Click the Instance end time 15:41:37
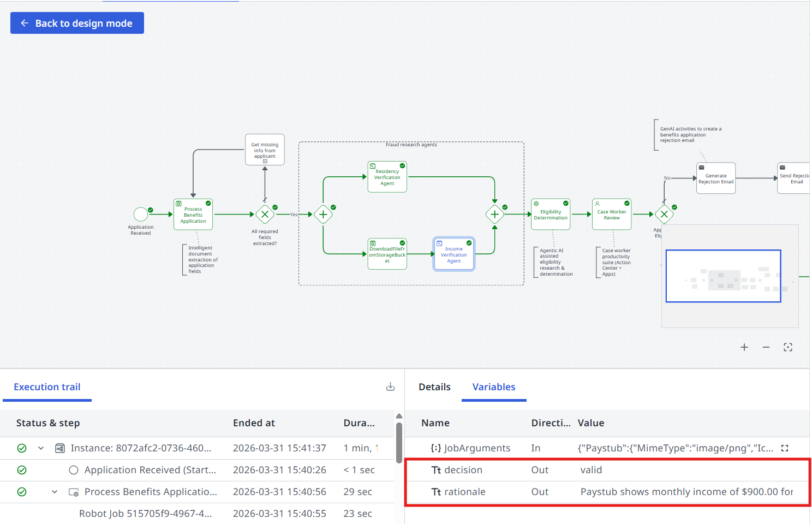This screenshot has height=524, width=812. tap(279, 448)
